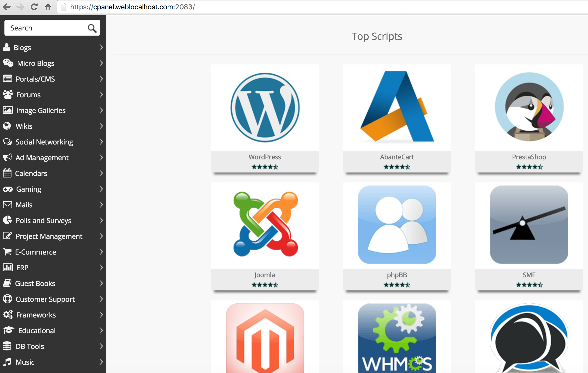Go to browser home page
Image resolution: width=588 pixels, height=373 pixels.
coord(48,7)
